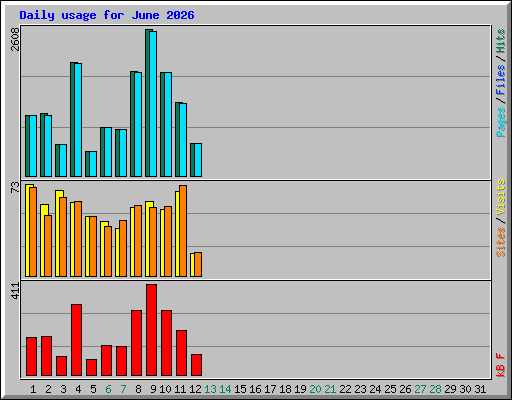512x400 pixels.
Task: Click day label 22 on the axis
Action: click(345, 389)
